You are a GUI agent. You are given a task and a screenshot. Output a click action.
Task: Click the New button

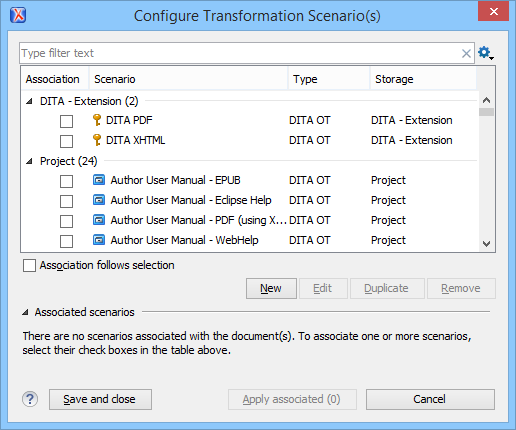click(x=271, y=288)
